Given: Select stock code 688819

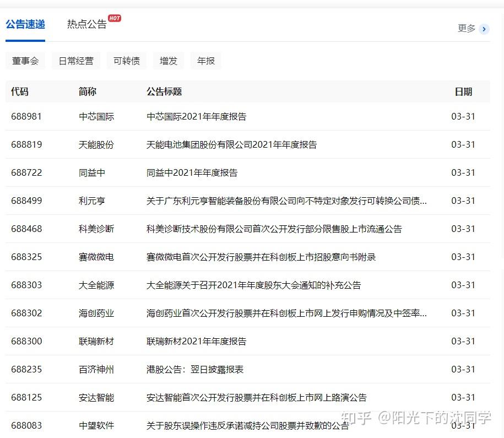Looking at the screenshot, I should click(x=26, y=145).
